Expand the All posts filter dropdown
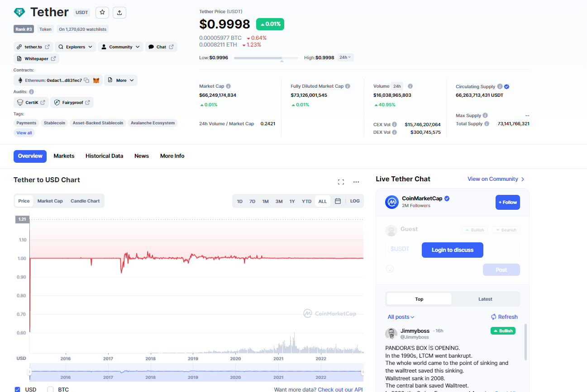Image resolution: width=587 pixels, height=392 pixels. tap(401, 317)
